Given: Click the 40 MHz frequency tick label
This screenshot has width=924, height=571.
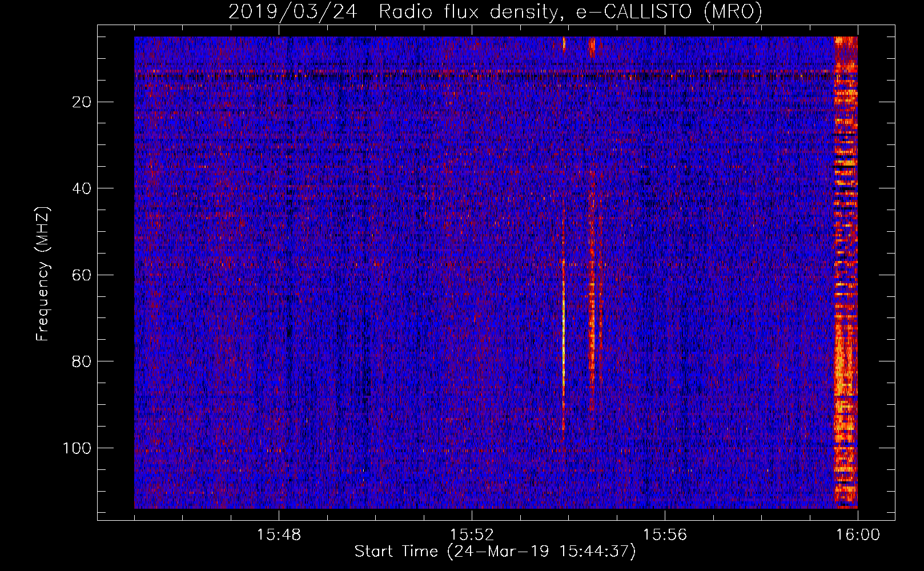Looking at the screenshot, I should click(82, 188).
